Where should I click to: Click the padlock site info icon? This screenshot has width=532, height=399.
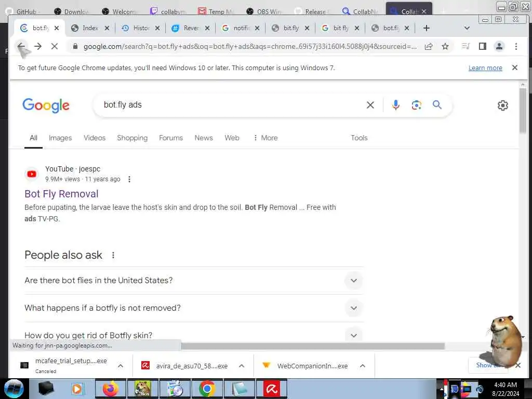(75, 46)
